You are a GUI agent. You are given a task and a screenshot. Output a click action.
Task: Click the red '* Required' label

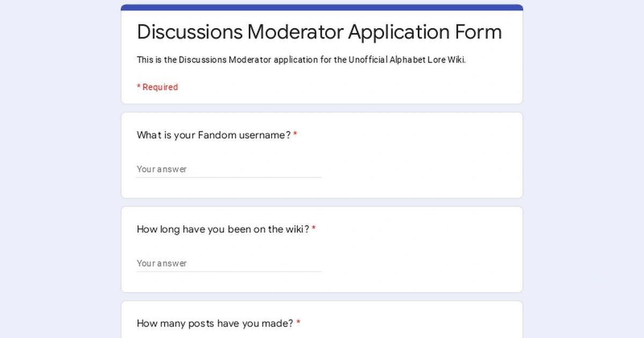[x=157, y=86]
